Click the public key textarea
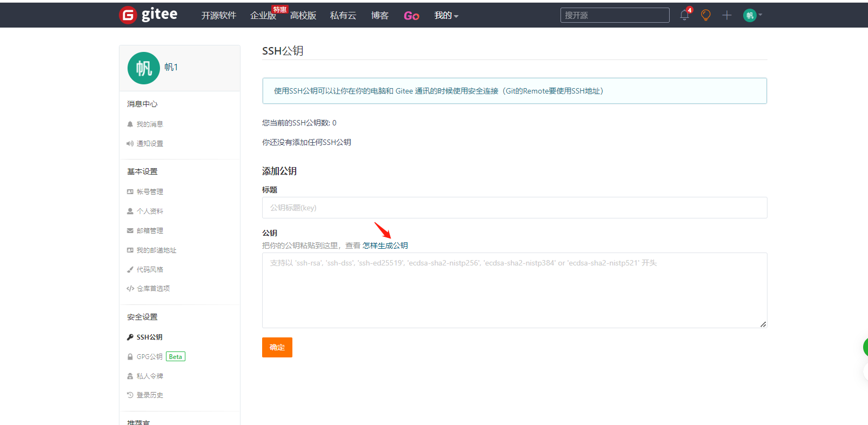The image size is (868, 425). (x=515, y=290)
